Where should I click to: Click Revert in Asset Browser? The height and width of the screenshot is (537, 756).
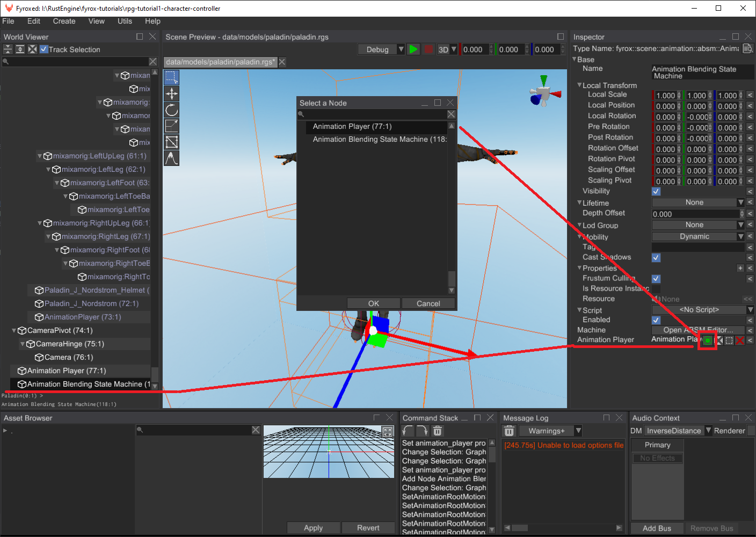368,528
